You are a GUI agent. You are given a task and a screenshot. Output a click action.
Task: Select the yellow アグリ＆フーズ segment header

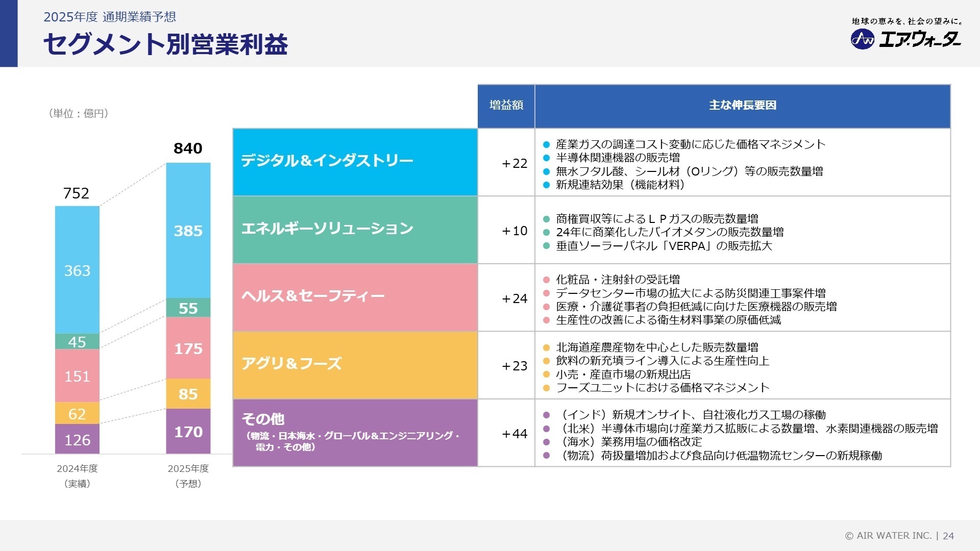click(355, 364)
